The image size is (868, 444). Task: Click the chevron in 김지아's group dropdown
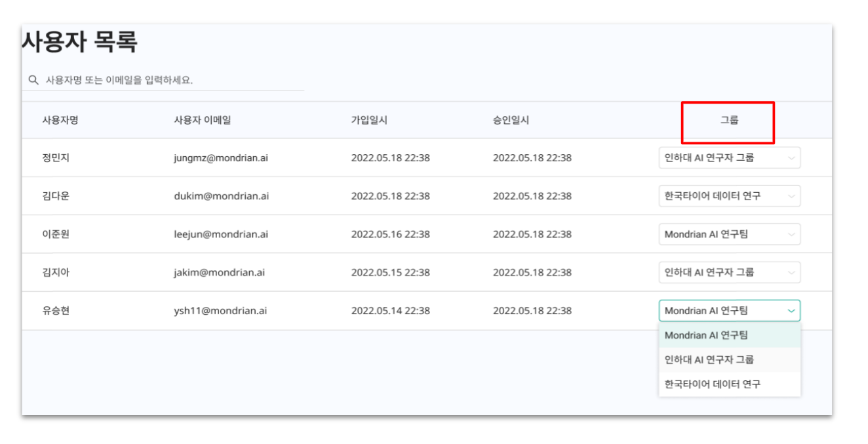point(791,273)
